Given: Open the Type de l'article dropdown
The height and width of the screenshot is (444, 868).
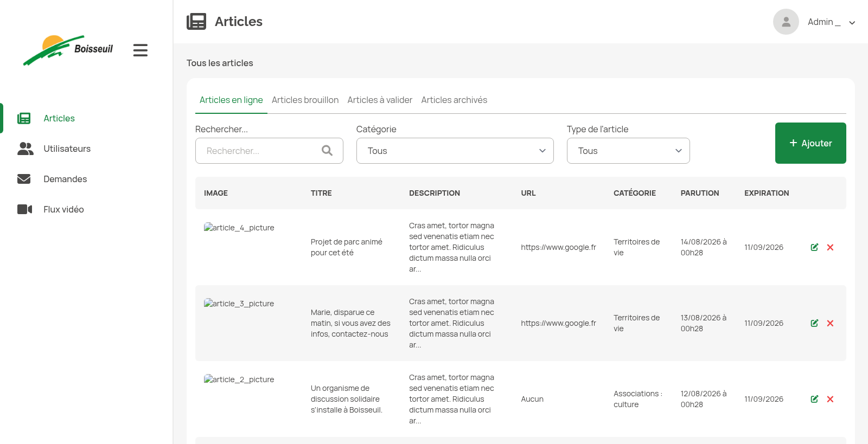Looking at the screenshot, I should [x=628, y=151].
